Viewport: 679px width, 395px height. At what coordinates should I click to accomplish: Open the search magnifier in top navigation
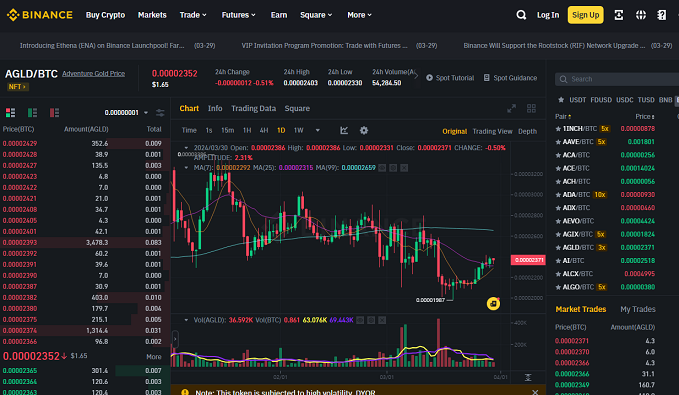pyautogui.click(x=521, y=15)
